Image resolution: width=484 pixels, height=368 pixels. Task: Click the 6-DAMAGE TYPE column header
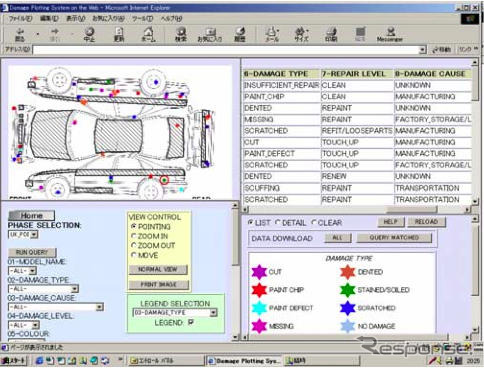point(281,74)
